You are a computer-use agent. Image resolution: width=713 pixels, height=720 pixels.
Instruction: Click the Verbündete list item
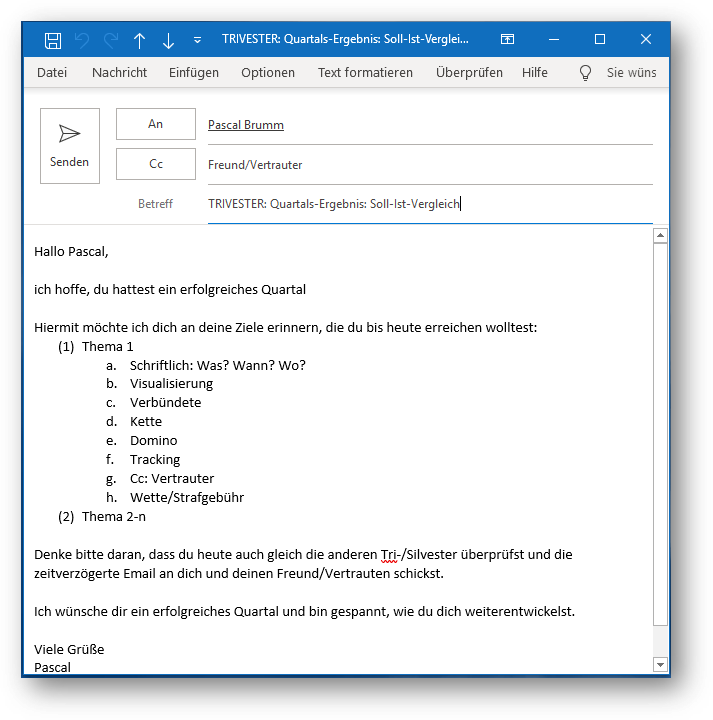pos(165,403)
